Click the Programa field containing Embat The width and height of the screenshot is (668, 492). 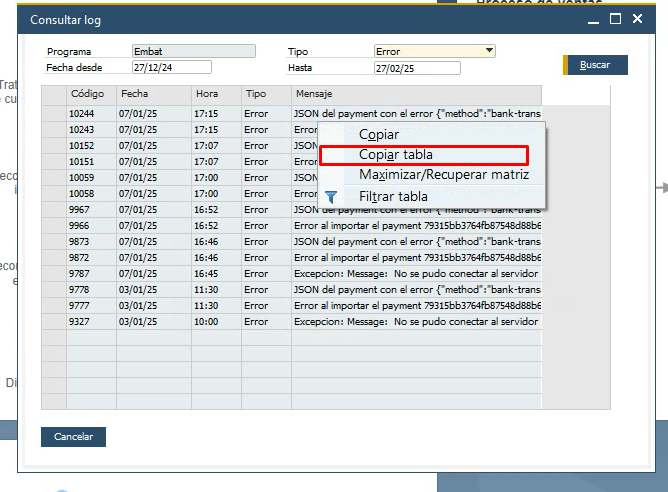(193, 51)
